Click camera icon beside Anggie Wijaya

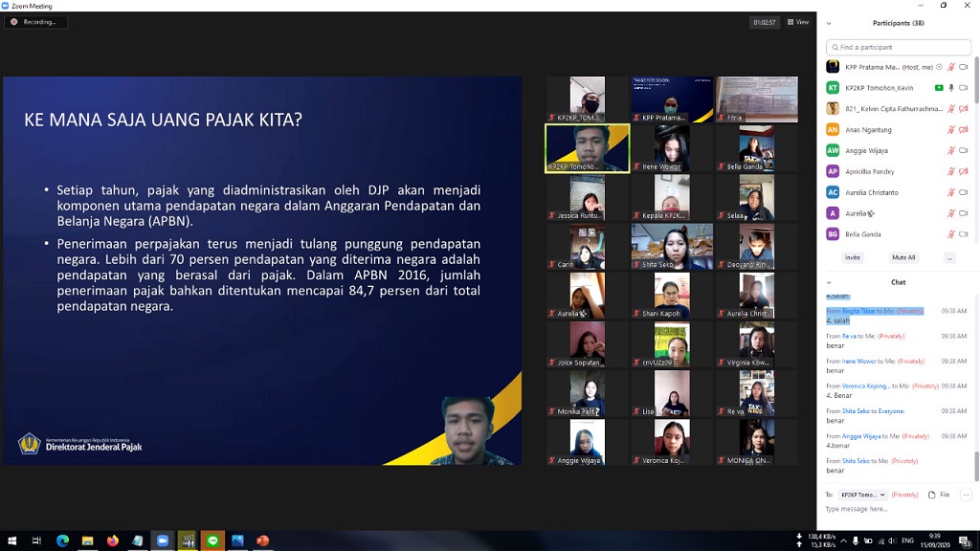pyautogui.click(x=964, y=151)
